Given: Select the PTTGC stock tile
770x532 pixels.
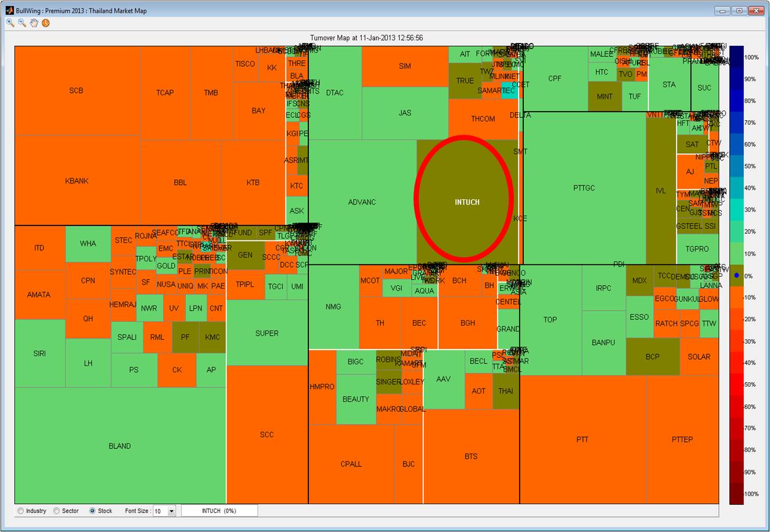Looking at the screenshot, I should click(x=584, y=188).
